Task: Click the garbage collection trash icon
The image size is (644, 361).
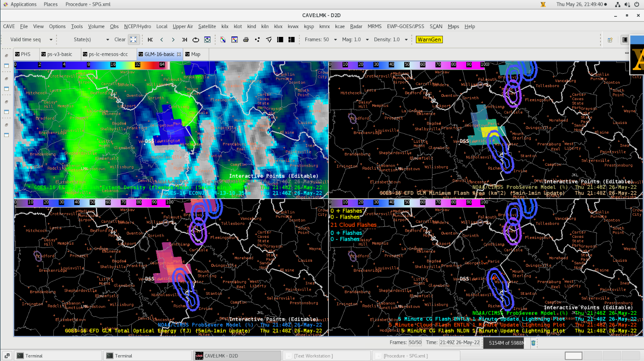Action: point(533,343)
